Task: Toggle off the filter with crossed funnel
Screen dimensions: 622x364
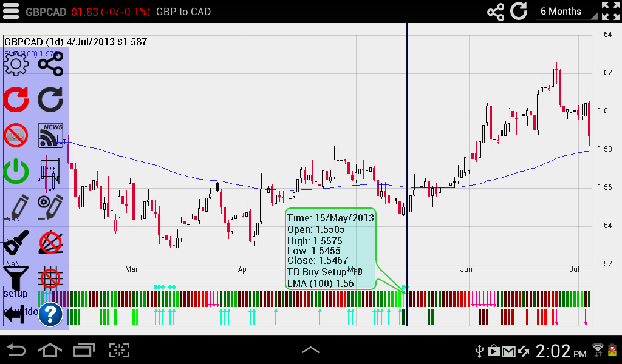Action: (50, 277)
